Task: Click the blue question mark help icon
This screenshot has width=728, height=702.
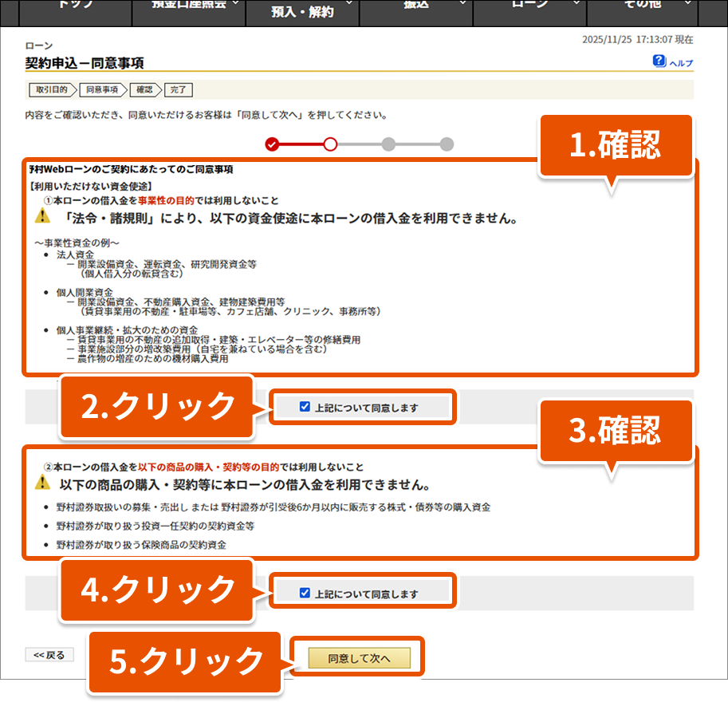Action: click(659, 61)
